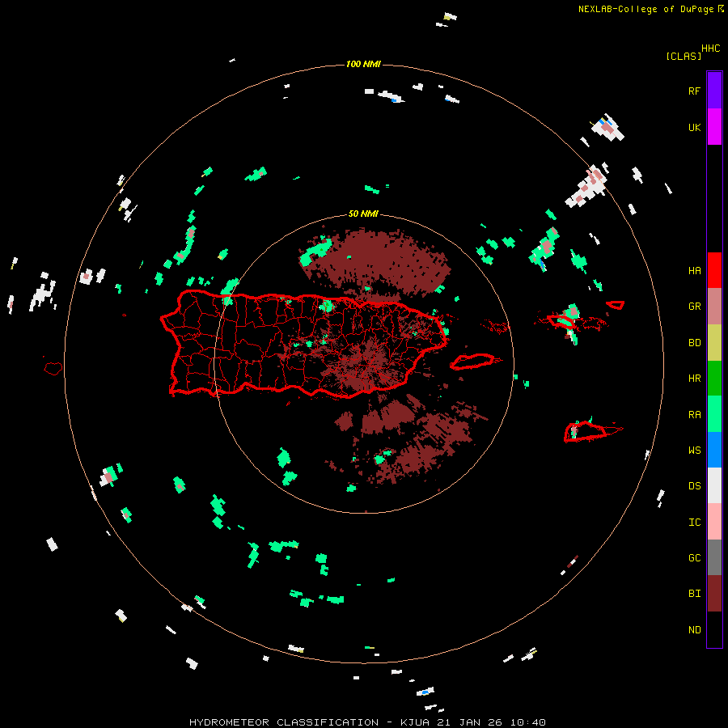Click the HYDROMETEOR CLASSIFICATION caption text
This screenshot has width=728, height=728.
click(284, 722)
